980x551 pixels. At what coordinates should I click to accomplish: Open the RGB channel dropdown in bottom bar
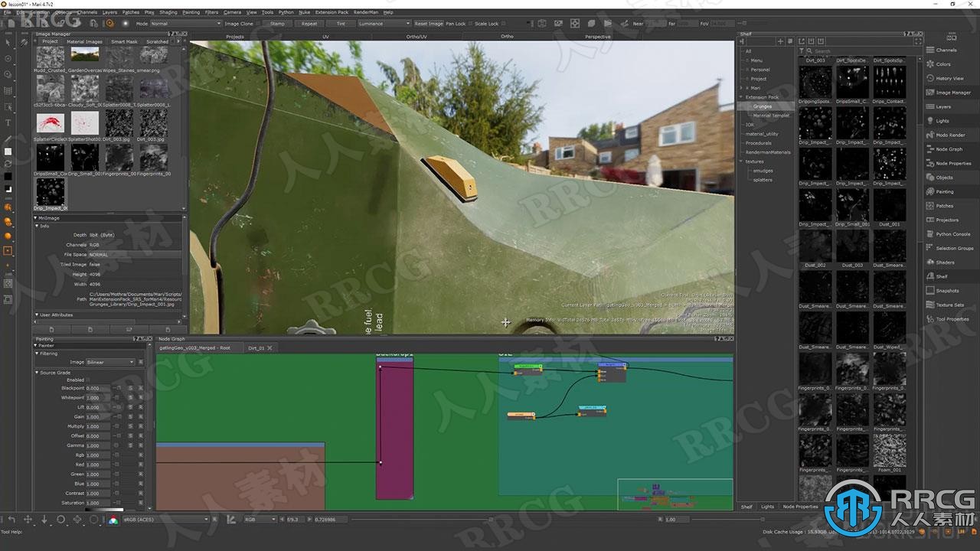point(260,520)
